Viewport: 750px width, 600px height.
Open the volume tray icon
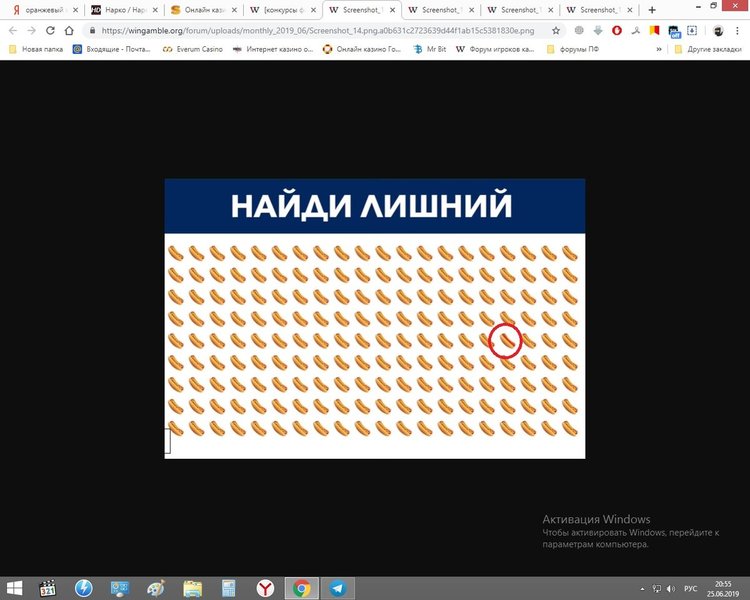[x=671, y=589]
